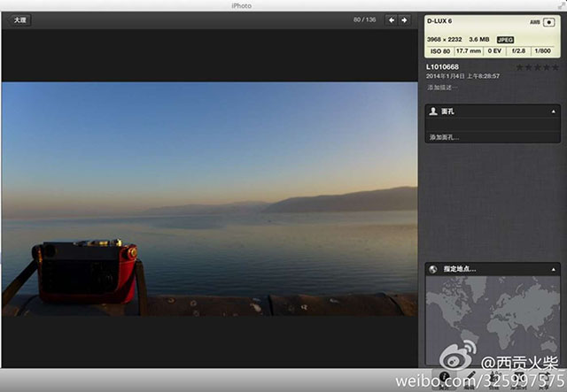Click the person icon in 面孔 header
Viewport: 567px width, 392px height.
[433, 111]
